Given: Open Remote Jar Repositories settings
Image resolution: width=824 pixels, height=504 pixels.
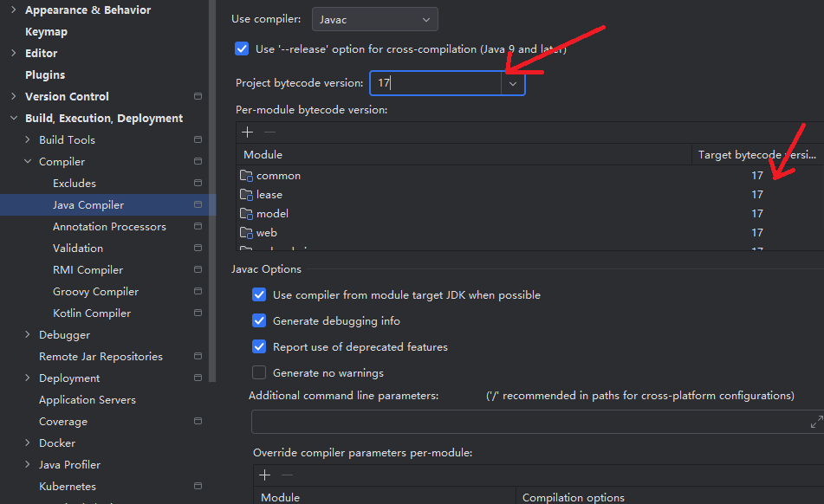Looking at the screenshot, I should point(101,357).
